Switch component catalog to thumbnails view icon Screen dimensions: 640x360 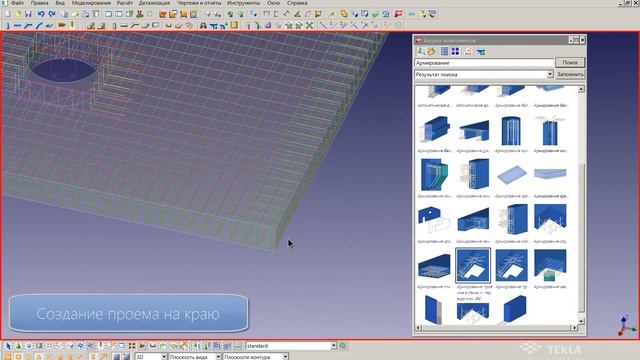[x=455, y=51]
